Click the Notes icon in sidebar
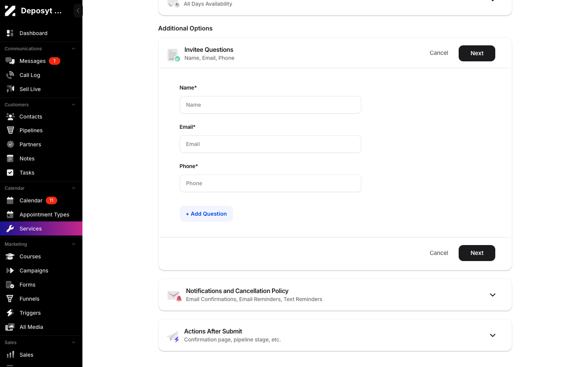This screenshot has height=367, width=588. 10,159
